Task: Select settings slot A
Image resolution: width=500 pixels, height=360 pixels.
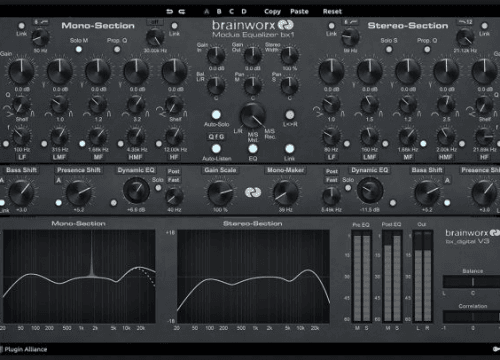Action: click(207, 12)
